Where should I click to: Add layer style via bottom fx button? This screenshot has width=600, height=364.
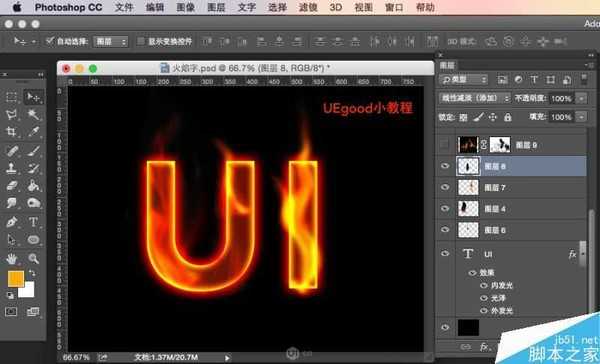(484, 347)
